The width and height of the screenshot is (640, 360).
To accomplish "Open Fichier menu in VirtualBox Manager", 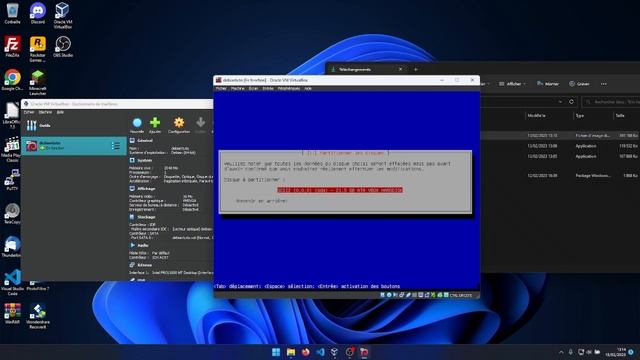I will click(x=29, y=112).
